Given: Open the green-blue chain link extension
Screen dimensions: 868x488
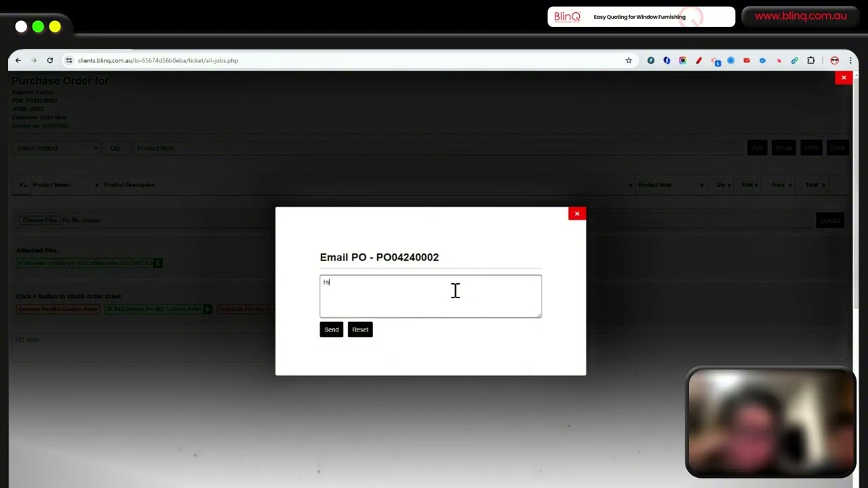Looking at the screenshot, I should tap(794, 60).
